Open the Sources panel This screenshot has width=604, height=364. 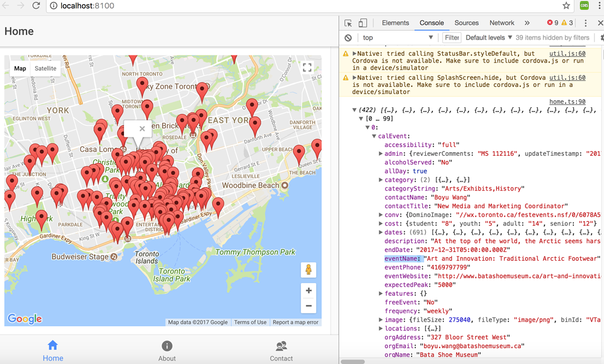pos(467,23)
